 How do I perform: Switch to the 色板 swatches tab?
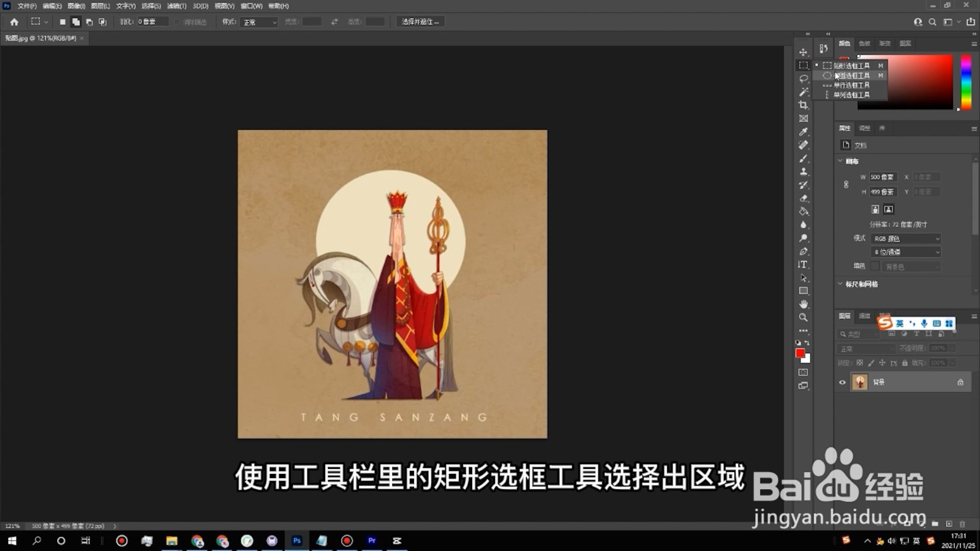(x=864, y=43)
